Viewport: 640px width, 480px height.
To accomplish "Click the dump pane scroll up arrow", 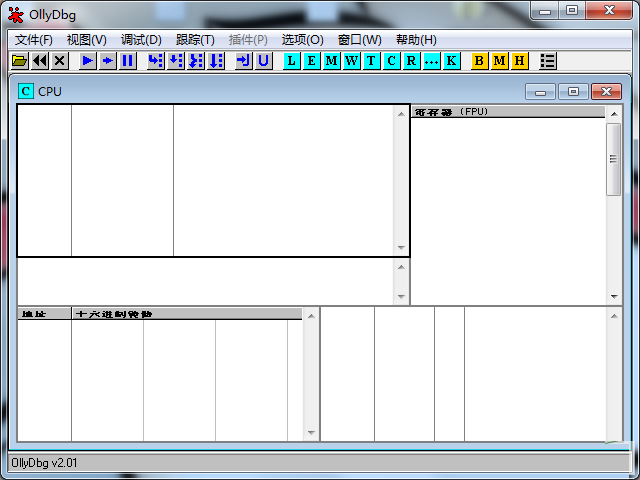I will point(311,316).
